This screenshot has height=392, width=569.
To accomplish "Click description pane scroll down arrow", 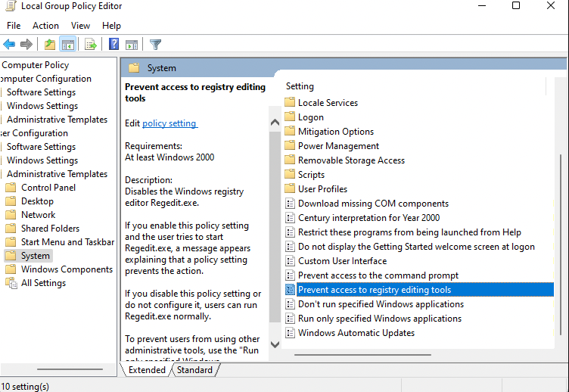I will tap(275, 344).
